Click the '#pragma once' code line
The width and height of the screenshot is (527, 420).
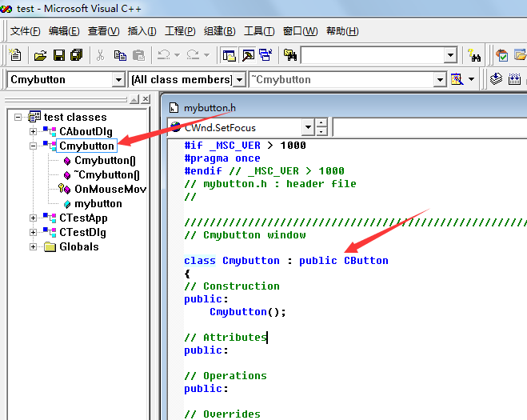tap(222, 158)
